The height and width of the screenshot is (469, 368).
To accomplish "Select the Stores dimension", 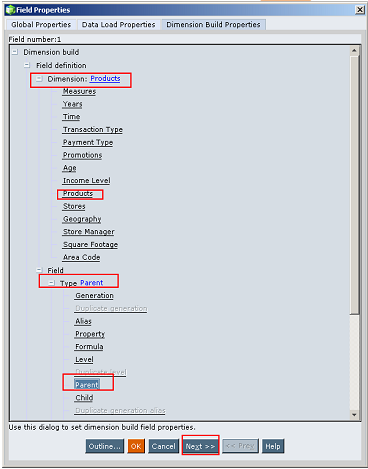I will point(74,206).
